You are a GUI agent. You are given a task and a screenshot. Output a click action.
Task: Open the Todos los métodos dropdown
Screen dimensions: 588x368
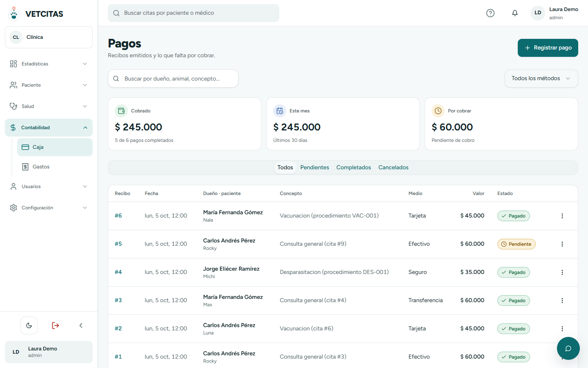point(541,79)
